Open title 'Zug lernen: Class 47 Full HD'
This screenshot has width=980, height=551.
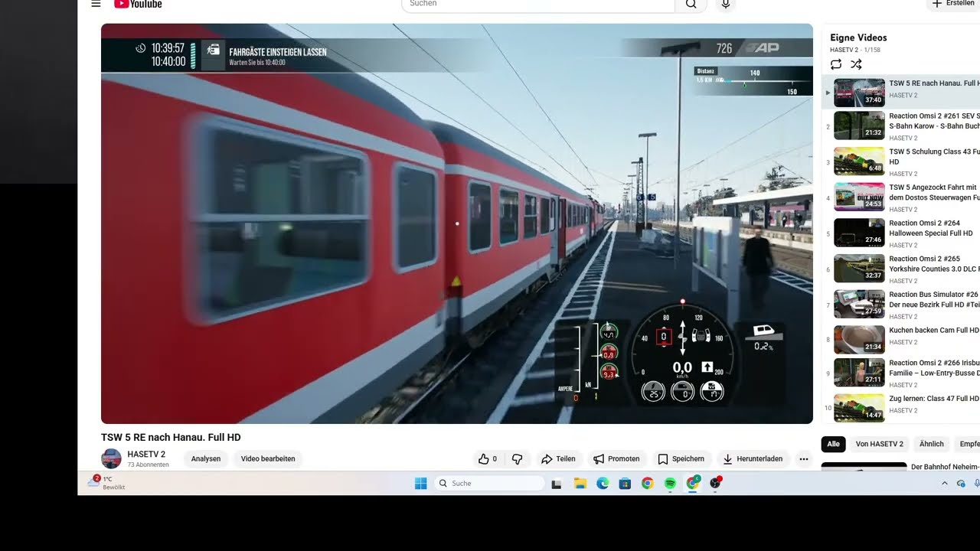(x=934, y=399)
